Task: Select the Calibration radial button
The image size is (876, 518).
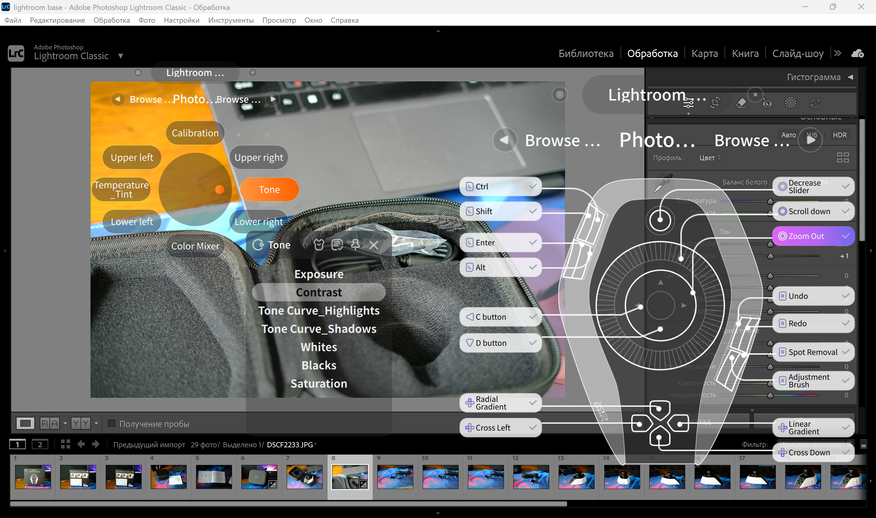Action: (195, 133)
